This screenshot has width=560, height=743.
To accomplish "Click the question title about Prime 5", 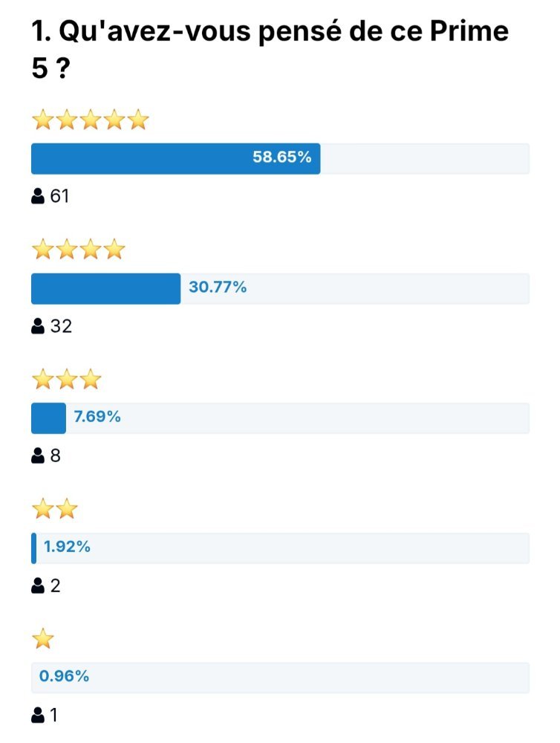I will (x=270, y=49).
